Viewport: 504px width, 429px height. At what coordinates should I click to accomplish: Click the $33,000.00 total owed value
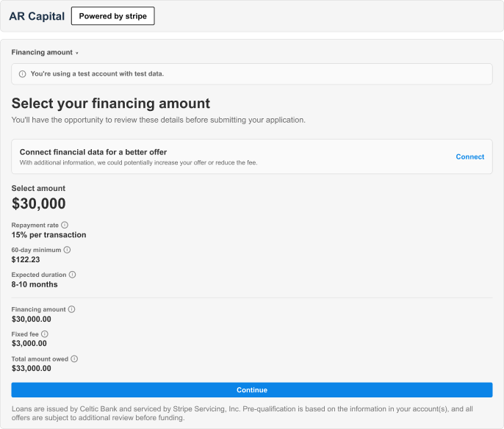click(x=31, y=368)
